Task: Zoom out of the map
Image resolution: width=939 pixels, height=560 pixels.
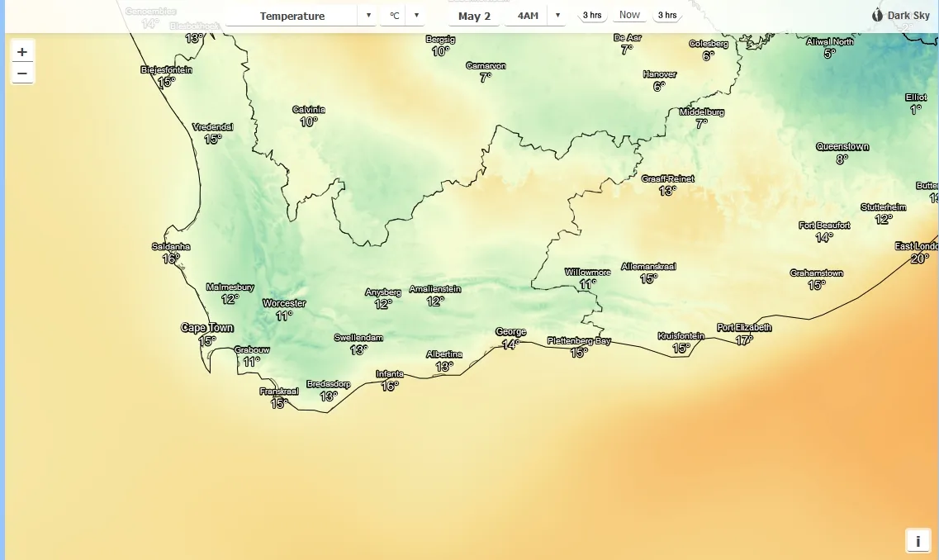Action: tap(22, 73)
